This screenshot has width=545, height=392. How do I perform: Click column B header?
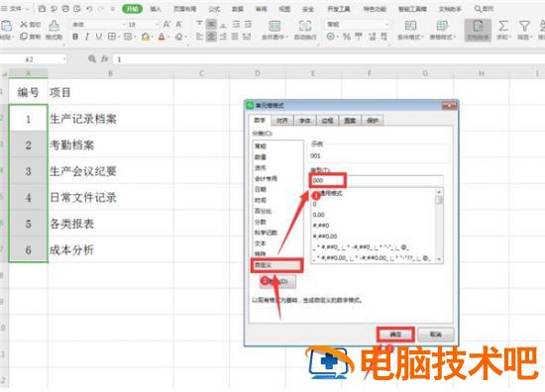point(111,73)
